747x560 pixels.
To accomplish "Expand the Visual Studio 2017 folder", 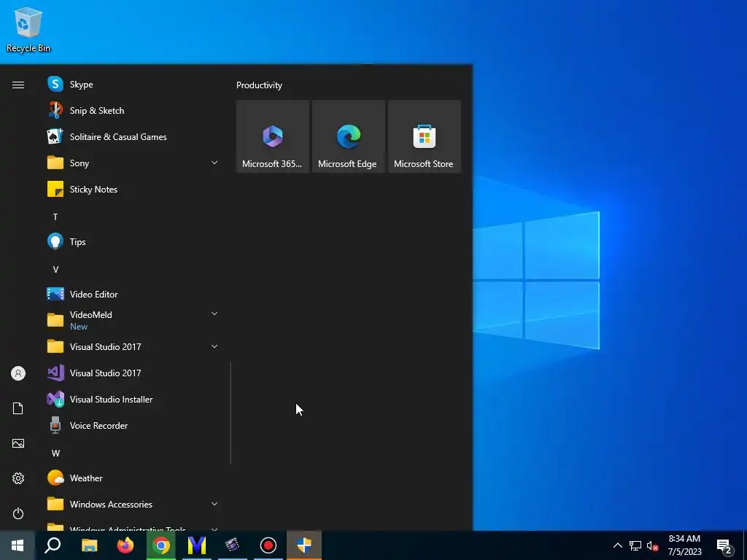I will click(x=133, y=346).
